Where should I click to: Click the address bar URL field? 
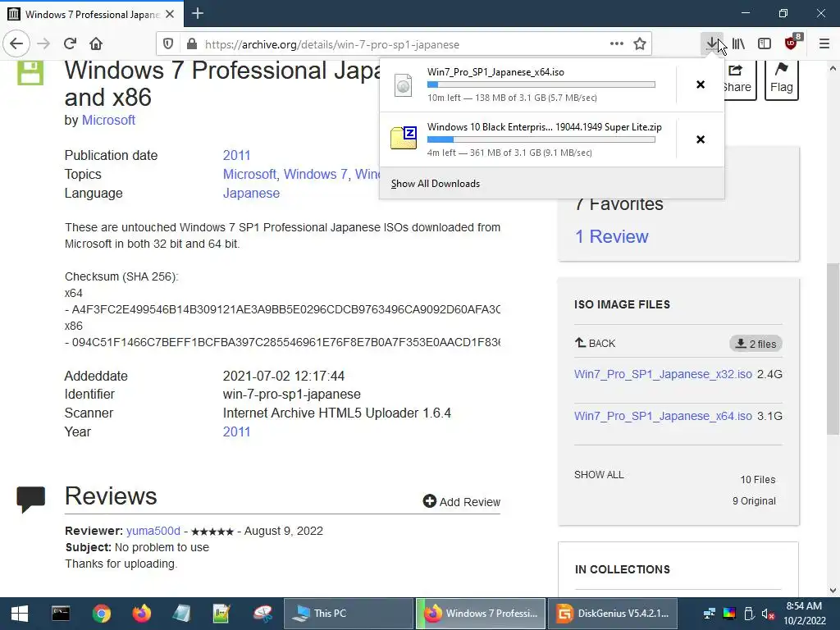point(404,44)
